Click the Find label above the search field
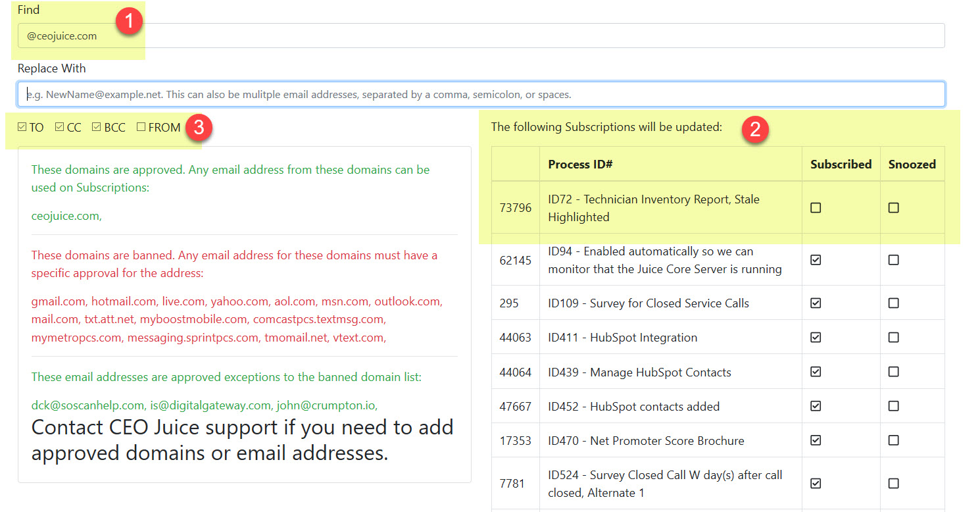Screen dimensions: 980x512 [29, 10]
